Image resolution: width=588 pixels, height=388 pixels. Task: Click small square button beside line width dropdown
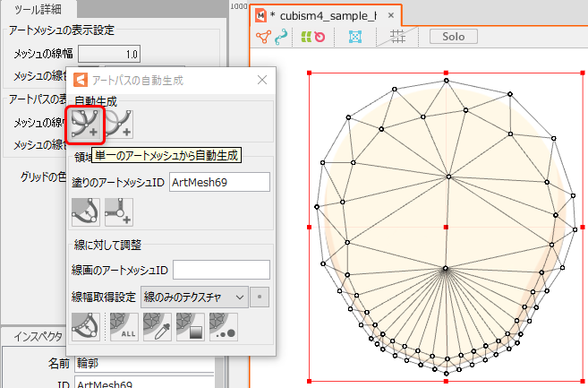point(260,297)
